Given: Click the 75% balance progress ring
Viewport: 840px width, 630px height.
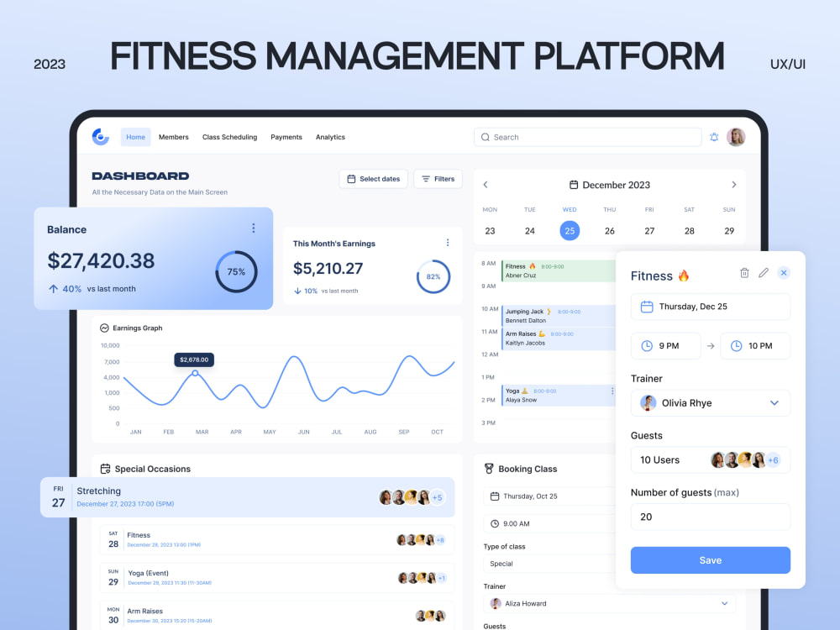Looking at the screenshot, I should tap(236, 271).
